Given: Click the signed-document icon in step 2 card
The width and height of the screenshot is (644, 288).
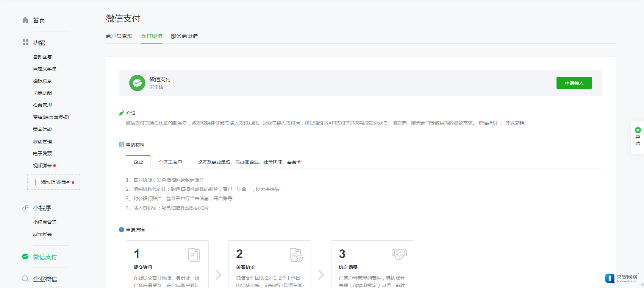Looking at the screenshot, I should (296, 255).
